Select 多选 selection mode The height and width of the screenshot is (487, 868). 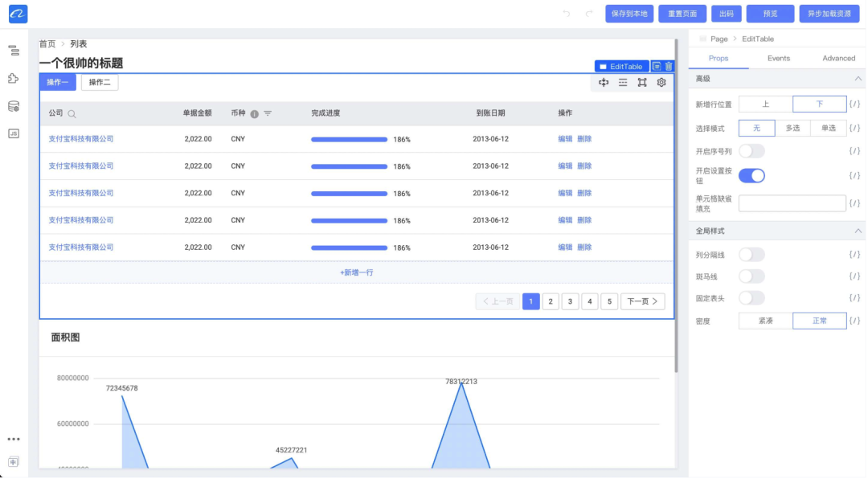[x=792, y=128]
